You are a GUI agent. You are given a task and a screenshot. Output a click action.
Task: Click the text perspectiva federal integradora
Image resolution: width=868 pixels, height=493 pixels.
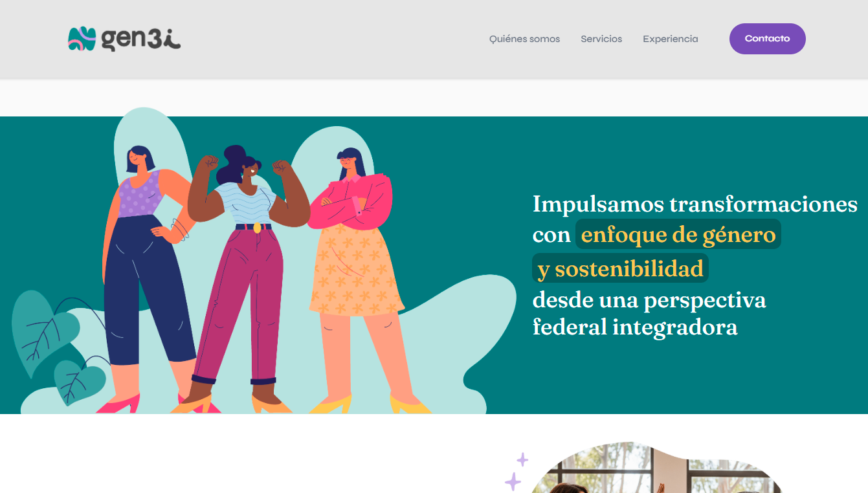pos(649,314)
